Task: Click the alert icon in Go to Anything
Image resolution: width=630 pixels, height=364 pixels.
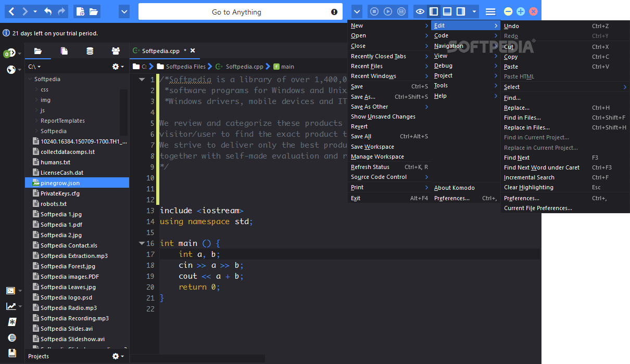Action: coord(334,12)
